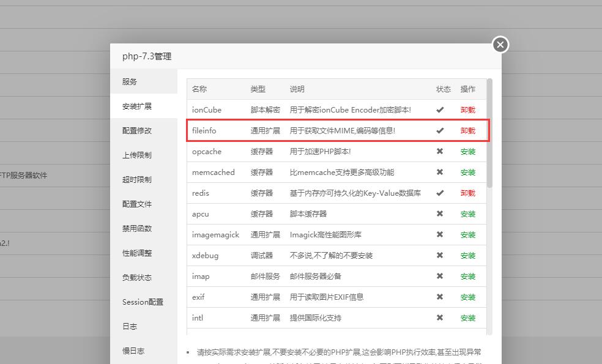This screenshot has width=602, height=364.
Task: Click the 操作 column header
Action: (467, 89)
